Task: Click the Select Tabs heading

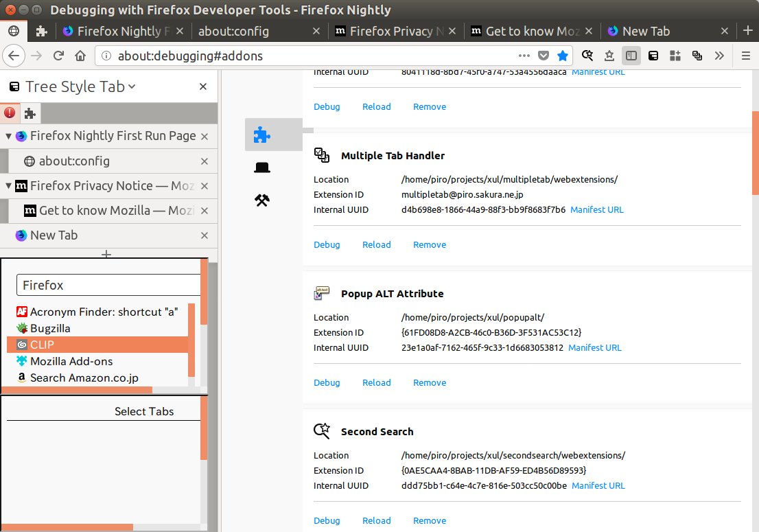Action: point(143,411)
